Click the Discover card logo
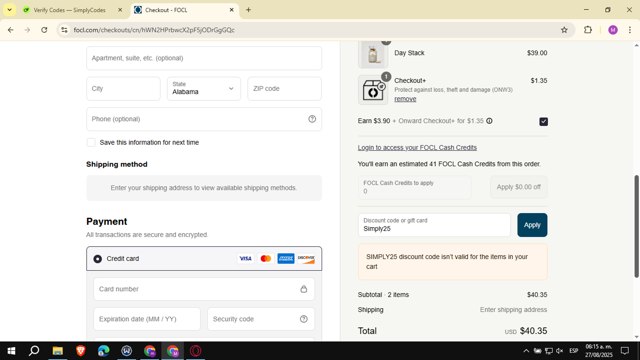640x360 pixels. point(306,258)
